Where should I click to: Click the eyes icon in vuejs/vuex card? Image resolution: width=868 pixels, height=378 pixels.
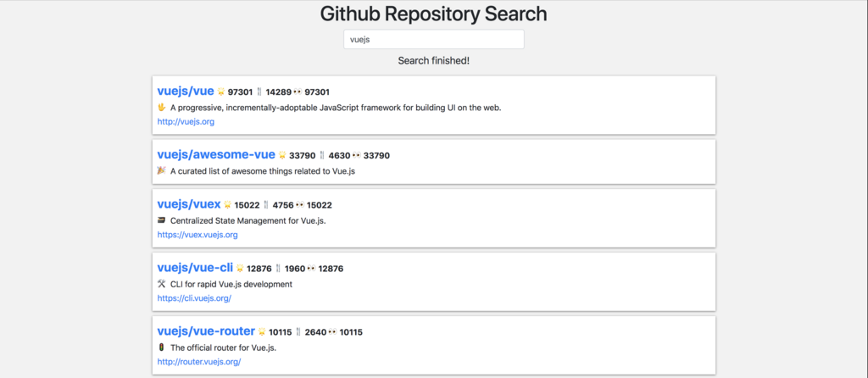tap(300, 205)
